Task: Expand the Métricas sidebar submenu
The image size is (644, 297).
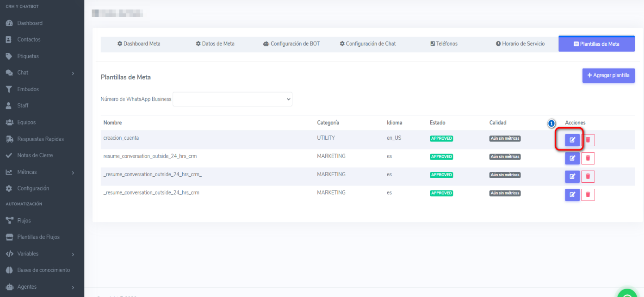Action: (73, 173)
